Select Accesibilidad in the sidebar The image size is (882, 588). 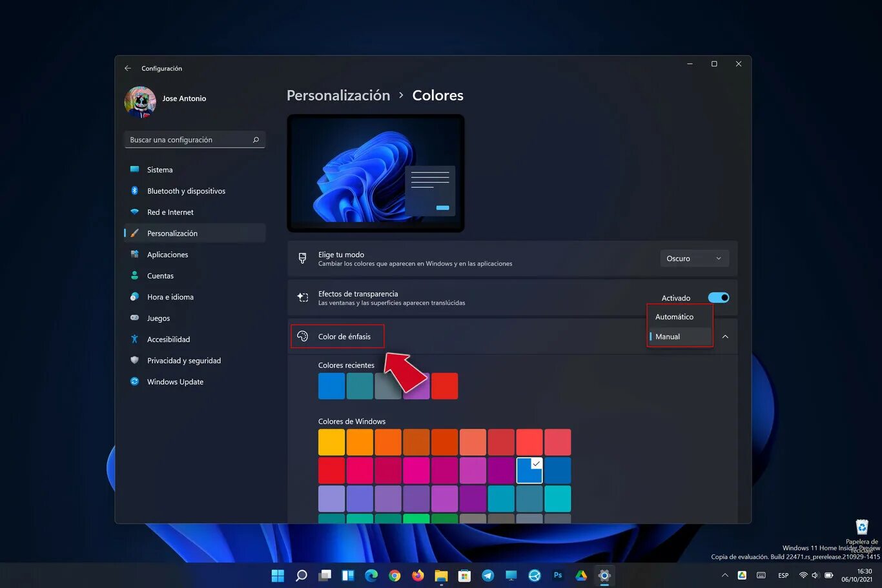pos(194,340)
